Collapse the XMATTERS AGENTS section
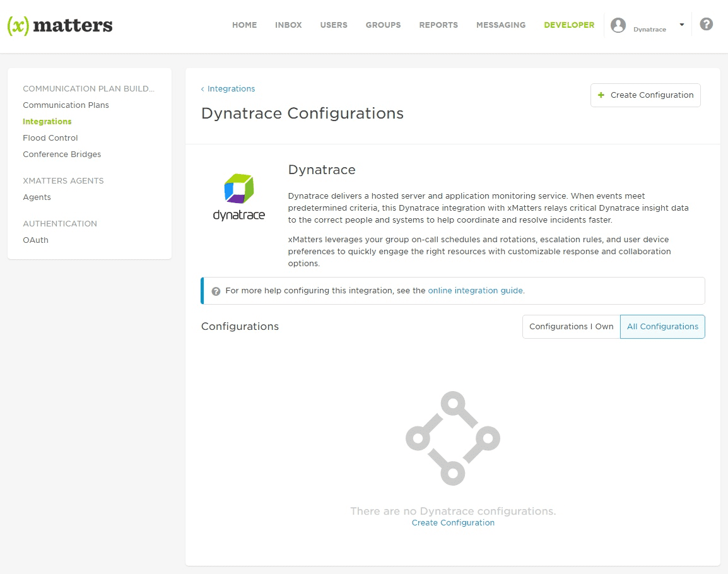 63,180
